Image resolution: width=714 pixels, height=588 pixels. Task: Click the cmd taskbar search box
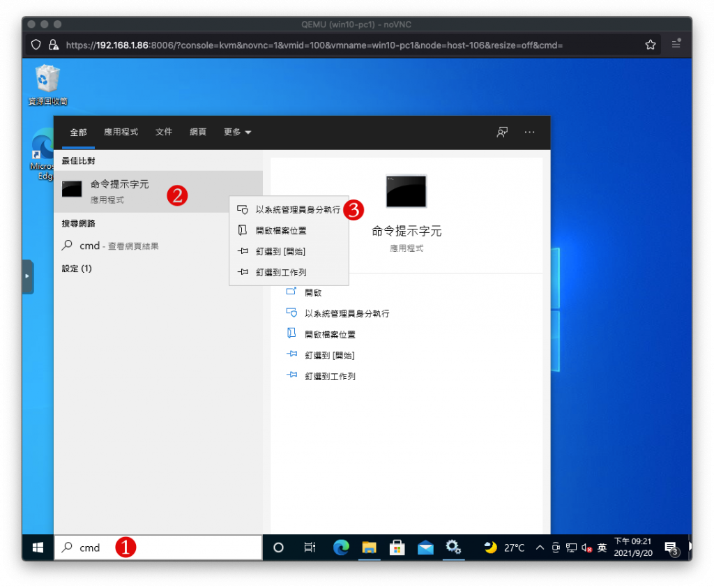[x=158, y=548]
